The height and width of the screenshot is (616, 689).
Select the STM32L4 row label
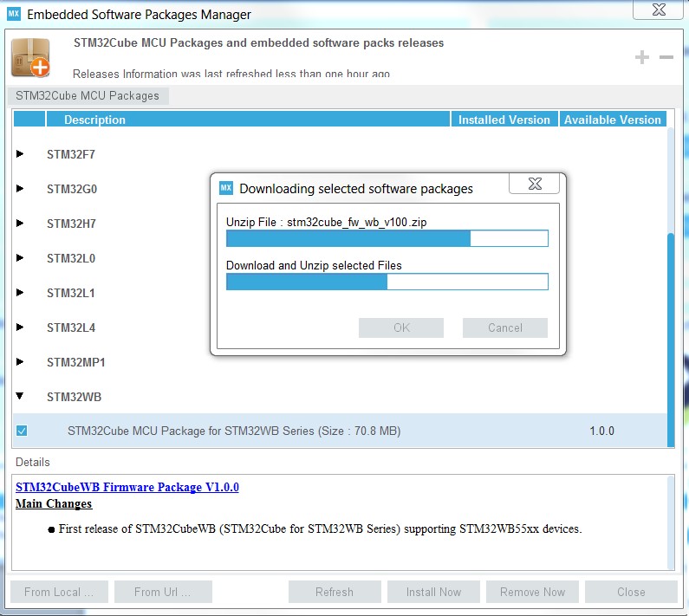71,328
